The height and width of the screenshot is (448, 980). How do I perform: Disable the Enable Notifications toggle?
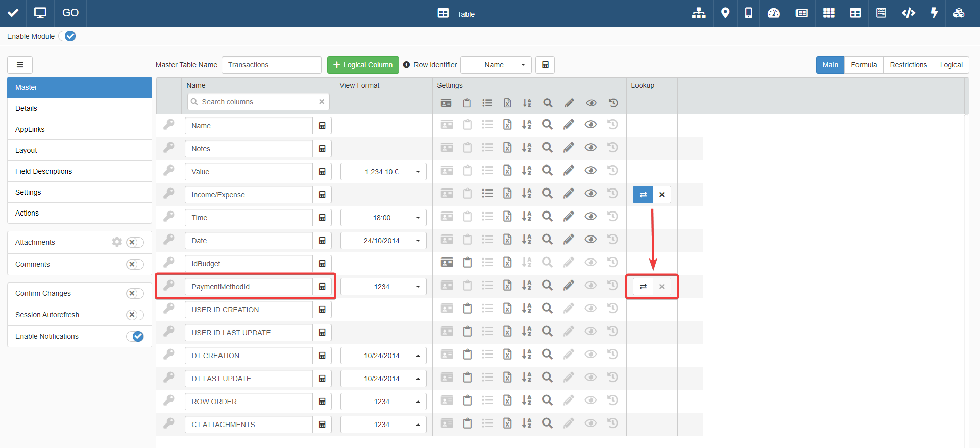click(135, 336)
